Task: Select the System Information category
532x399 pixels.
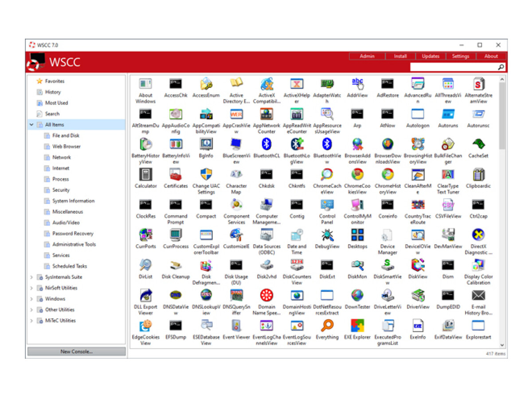Action: [x=73, y=201]
